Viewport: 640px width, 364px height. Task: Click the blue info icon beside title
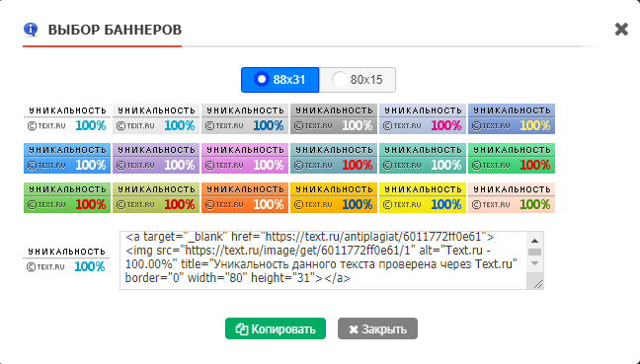[x=31, y=30]
